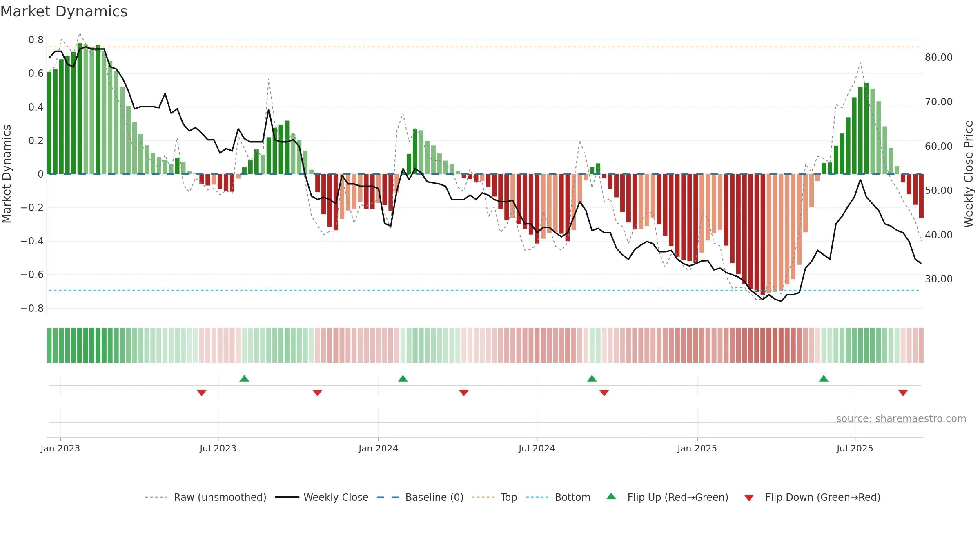The height and width of the screenshot is (551, 980).
Task: Click the Flip Down marker in late 2023
Action: 318,393
